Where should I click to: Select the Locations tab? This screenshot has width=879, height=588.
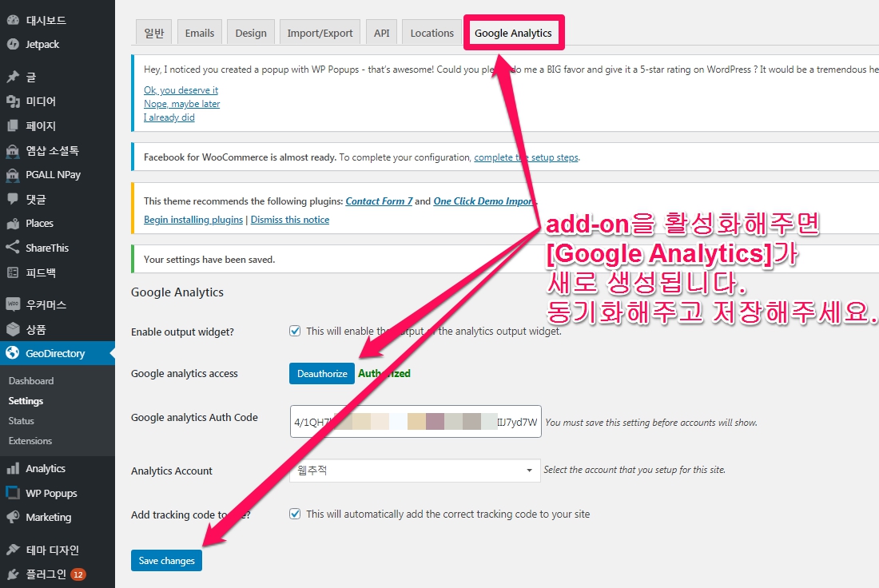pyautogui.click(x=432, y=33)
